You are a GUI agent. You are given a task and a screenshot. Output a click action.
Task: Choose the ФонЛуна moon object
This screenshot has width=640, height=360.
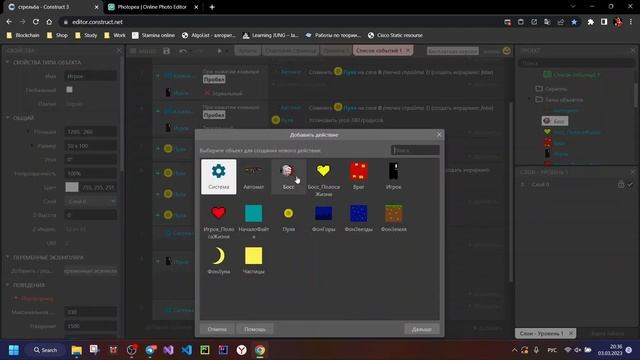tap(218, 261)
